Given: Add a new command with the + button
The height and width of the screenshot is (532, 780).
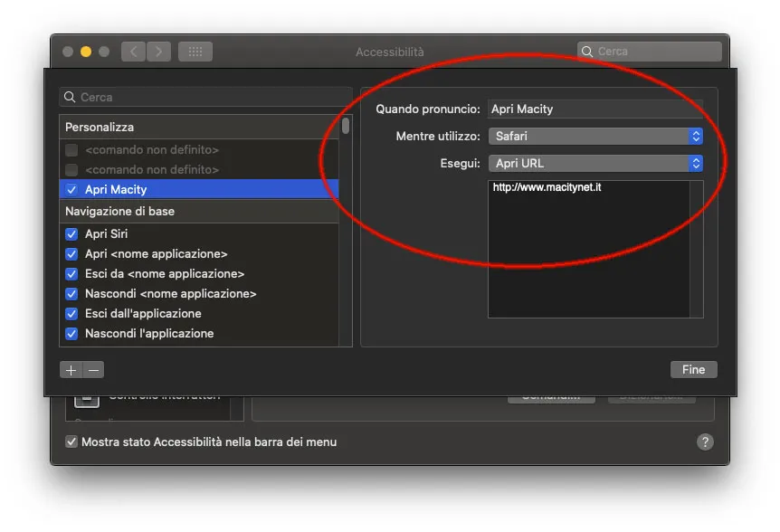Looking at the screenshot, I should click(x=71, y=369).
